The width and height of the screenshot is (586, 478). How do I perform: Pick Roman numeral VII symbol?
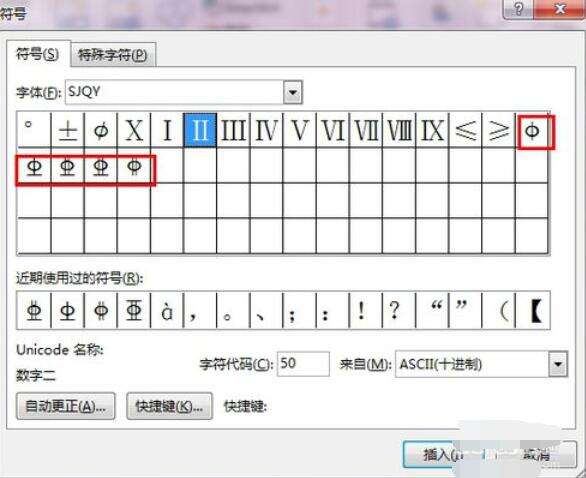(366, 130)
